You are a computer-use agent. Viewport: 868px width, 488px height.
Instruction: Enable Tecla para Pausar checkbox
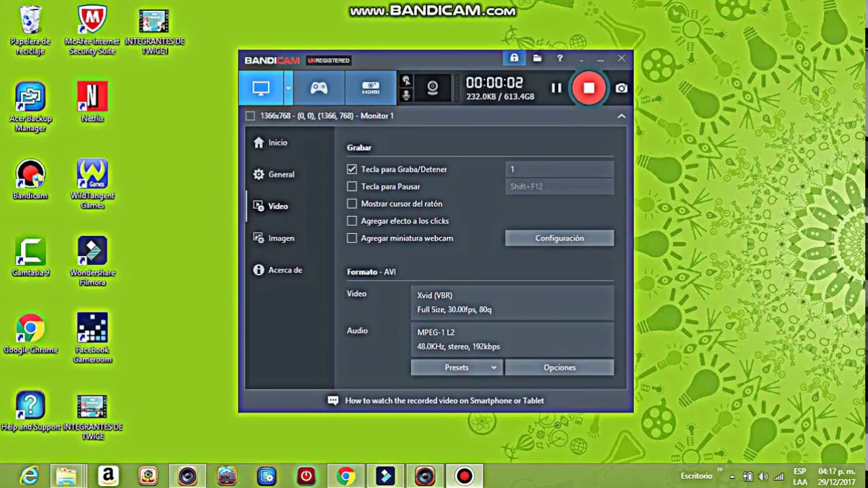(x=352, y=186)
